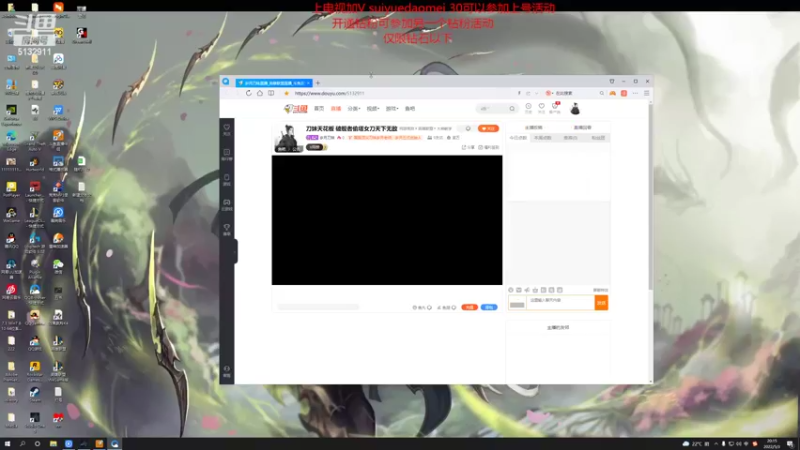Screen dimensions: 800x450
Task: Open the taskbar search icon
Action: tap(22, 444)
